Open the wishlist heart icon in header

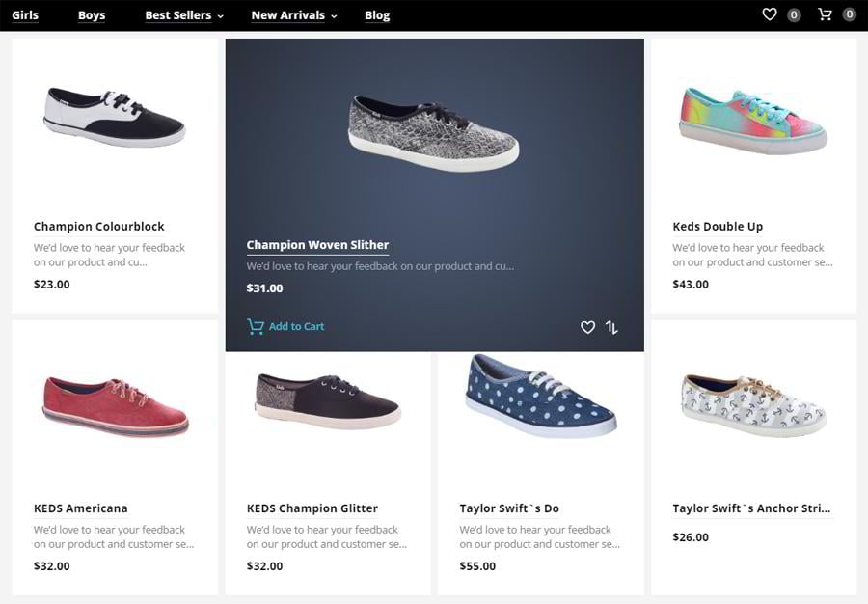769,14
